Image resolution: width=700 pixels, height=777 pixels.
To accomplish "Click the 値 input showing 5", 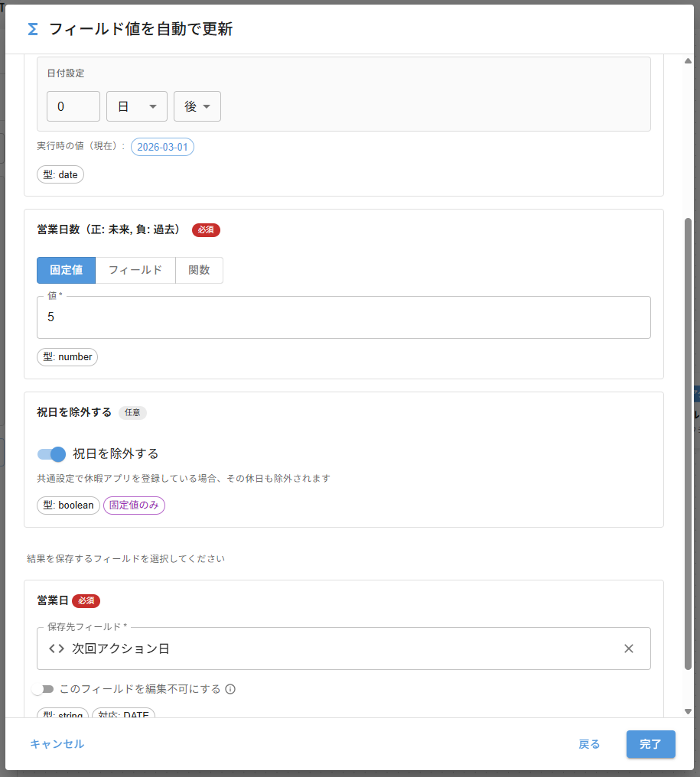I will (x=343, y=317).
